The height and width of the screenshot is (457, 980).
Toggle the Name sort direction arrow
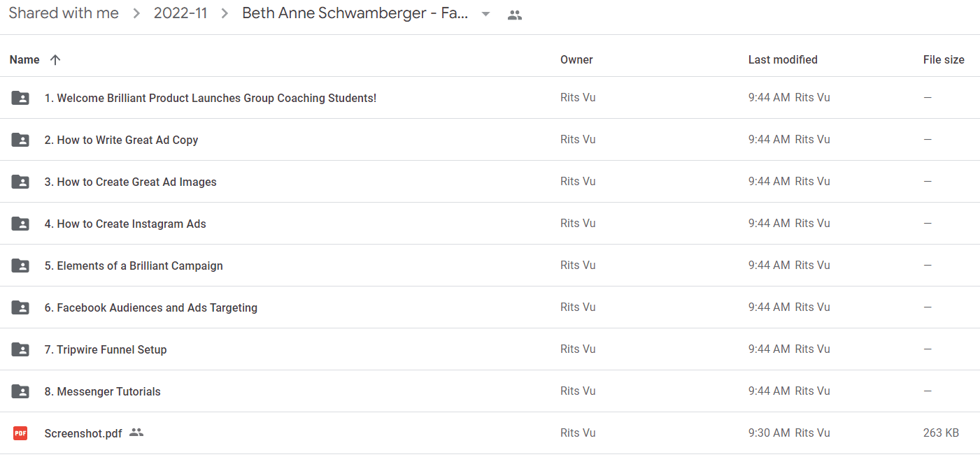pos(55,60)
